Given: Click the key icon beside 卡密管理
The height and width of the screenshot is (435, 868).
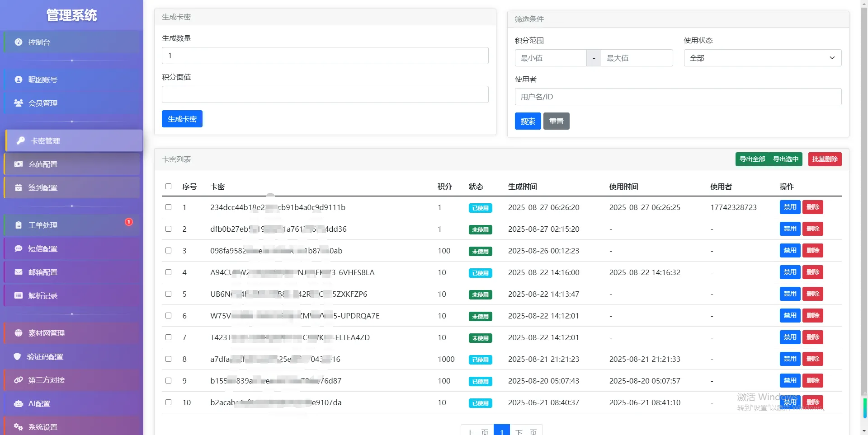Looking at the screenshot, I should click(21, 140).
